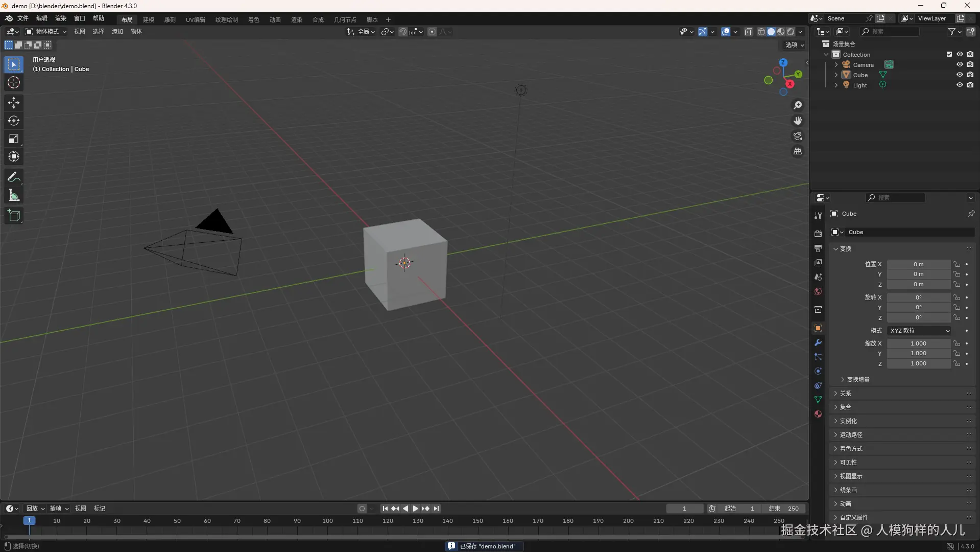Open the Output properties tab

[818, 248]
